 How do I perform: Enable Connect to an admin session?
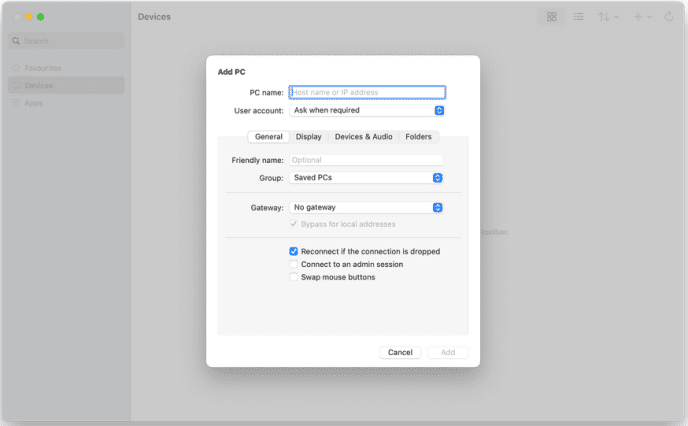pos(294,265)
